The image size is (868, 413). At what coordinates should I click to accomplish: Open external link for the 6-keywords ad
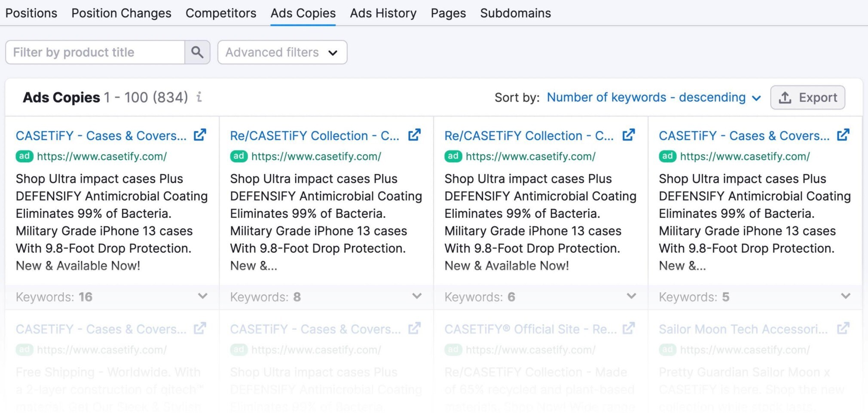pyautogui.click(x=629, y=135)
